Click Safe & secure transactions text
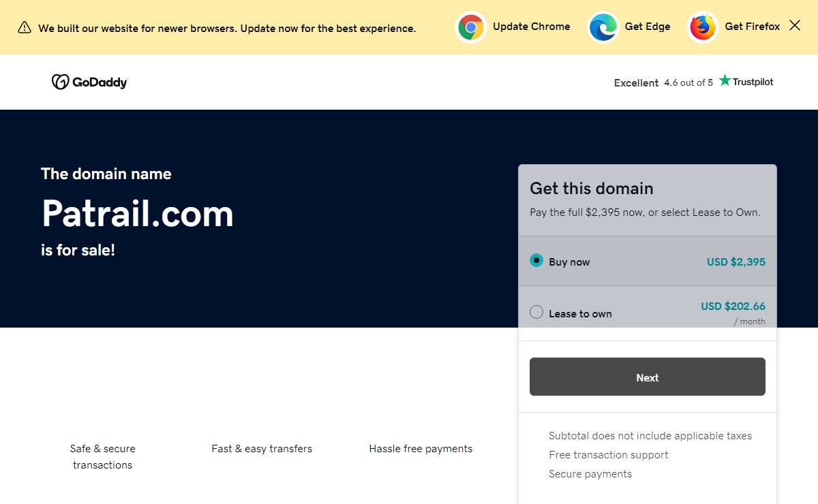 coord(102,457)
